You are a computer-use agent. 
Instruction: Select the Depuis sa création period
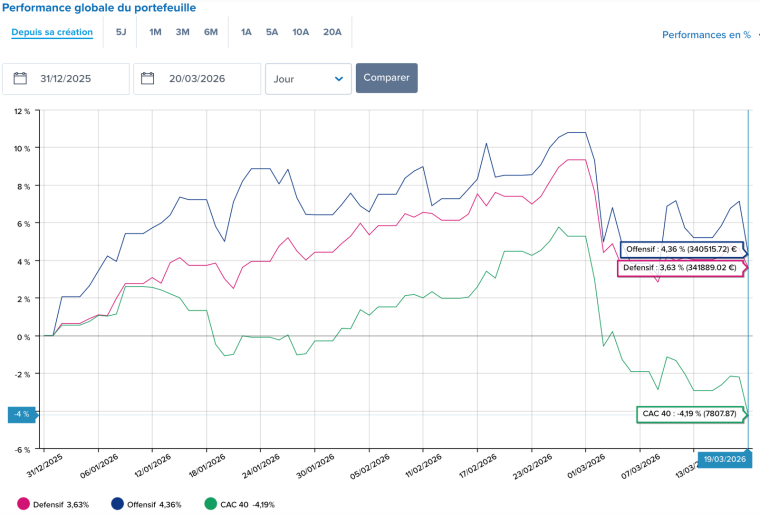click(52, 32)
